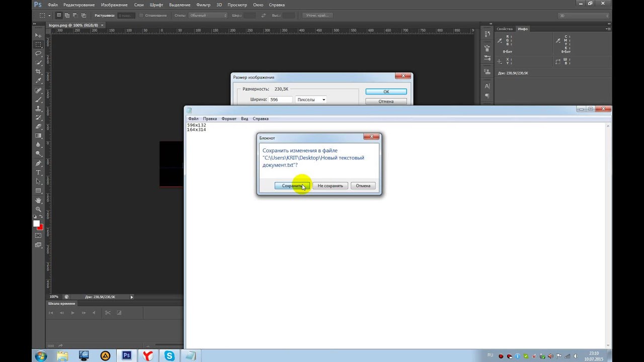Screen dimensions: 644x362
Task: Click the Не сохранять button
Action: (330, 186)
